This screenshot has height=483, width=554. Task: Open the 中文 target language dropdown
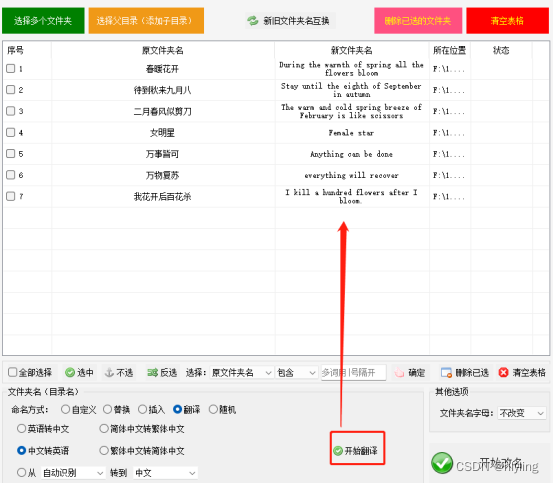[165, 473]
